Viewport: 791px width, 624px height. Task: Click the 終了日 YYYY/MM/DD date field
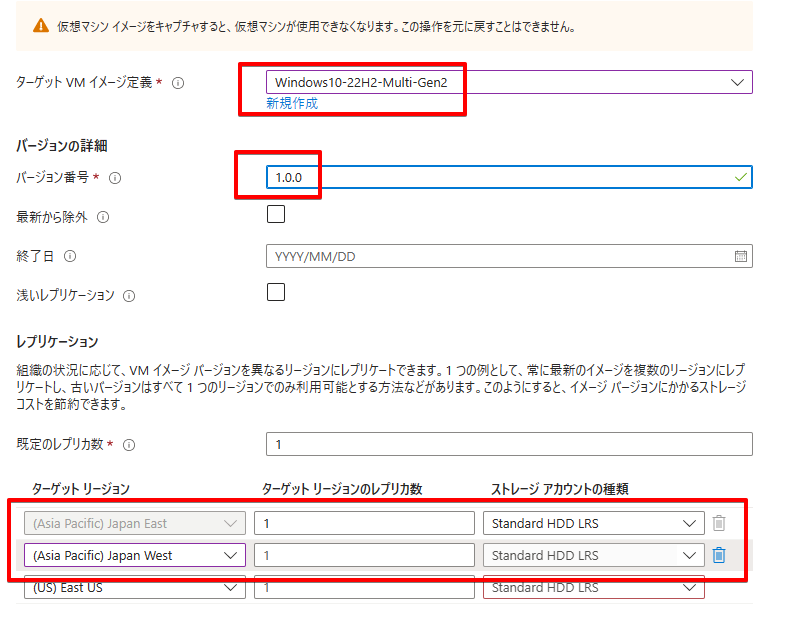tap(510, 256)
